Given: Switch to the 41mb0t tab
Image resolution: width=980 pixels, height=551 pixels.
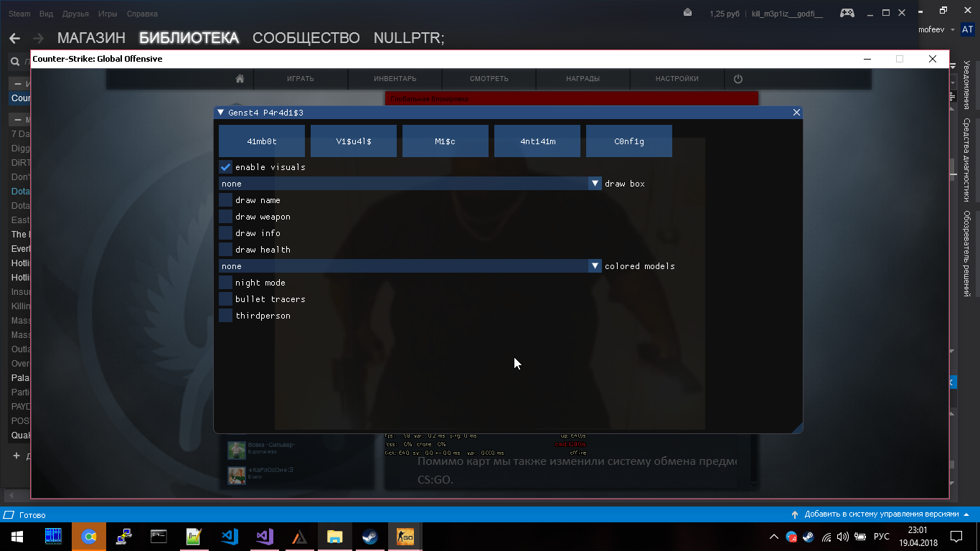Looking at the screenshot, I should [262, 141].
